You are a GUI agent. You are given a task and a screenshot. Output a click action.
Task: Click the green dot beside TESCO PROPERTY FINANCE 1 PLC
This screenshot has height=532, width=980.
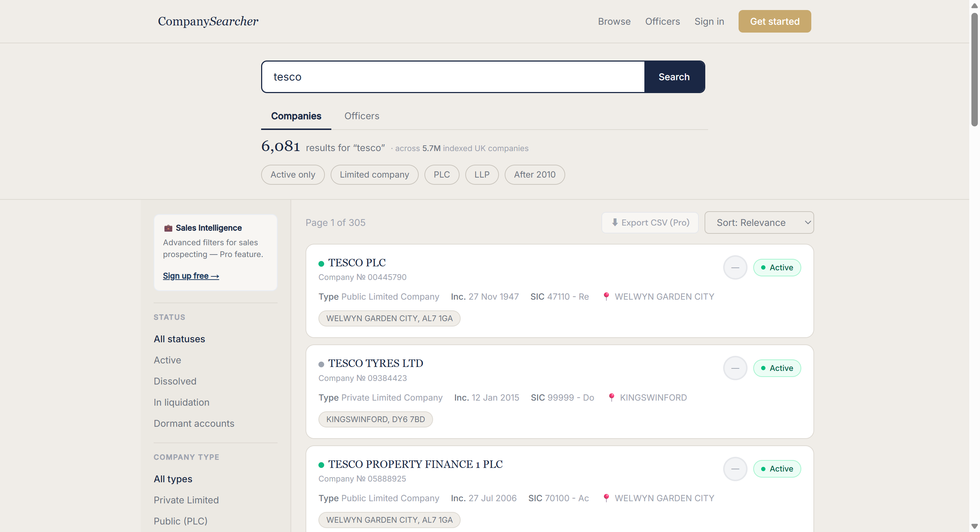[321, 465]
